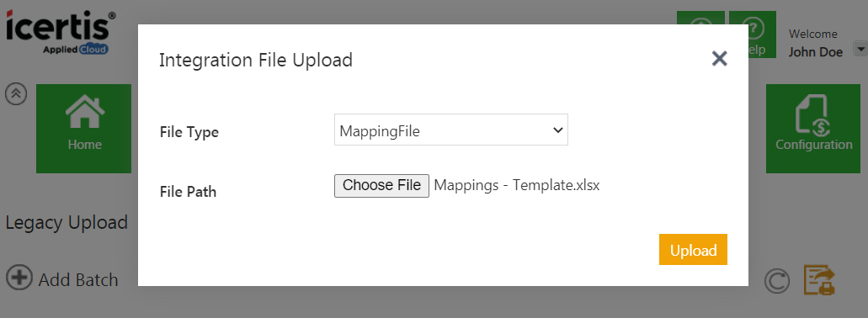The height and width of the screenshot is (318, 868).
Task: Open the Help tile
Action: (753, 34)
